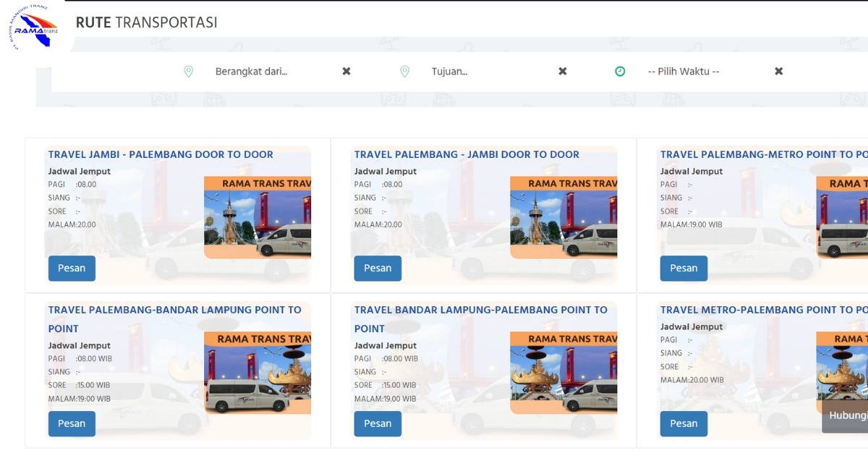Open the Pilih Waktu time dropdown

705,72
